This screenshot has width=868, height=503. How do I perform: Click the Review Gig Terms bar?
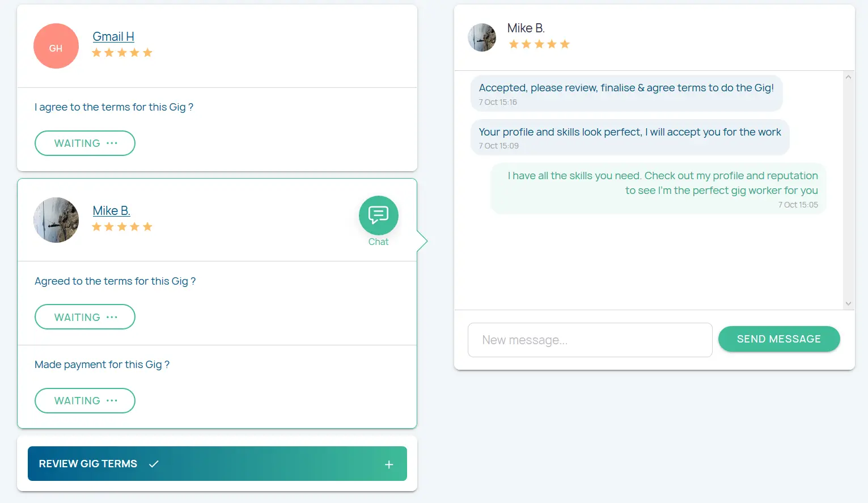coord(217,464)
